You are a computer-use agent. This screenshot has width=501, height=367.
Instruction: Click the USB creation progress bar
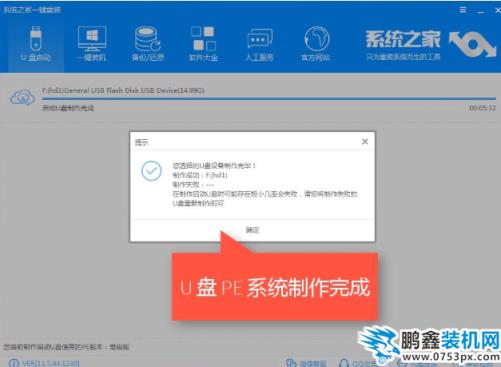pyautogui.click(x=269, y=99)
